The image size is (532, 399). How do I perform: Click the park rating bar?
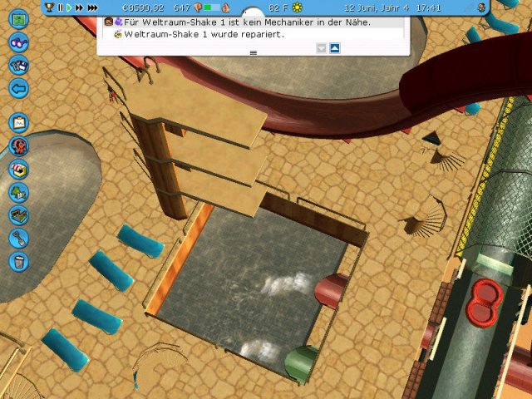(x=212, y=7)
